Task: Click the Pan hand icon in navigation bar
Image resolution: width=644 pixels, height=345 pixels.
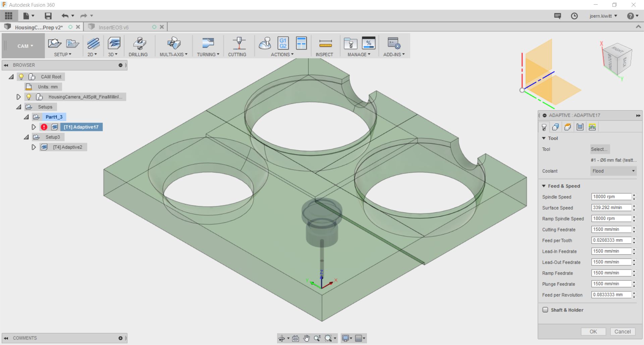Action: [x=306, y=338]
